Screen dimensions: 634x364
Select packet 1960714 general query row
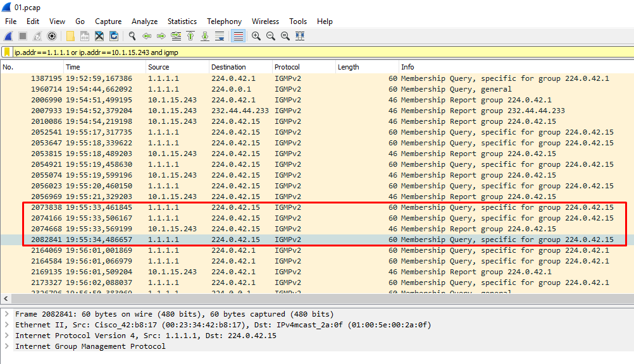point(318,89)
